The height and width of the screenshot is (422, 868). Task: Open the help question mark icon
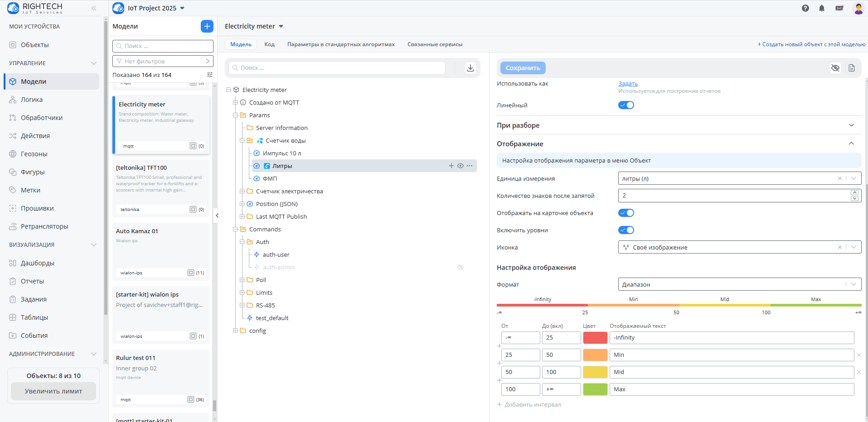(x=805, y=8)
